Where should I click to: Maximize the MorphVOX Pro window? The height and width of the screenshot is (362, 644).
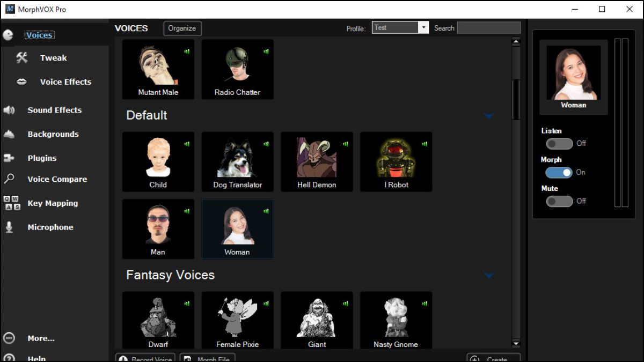point(602,9)
